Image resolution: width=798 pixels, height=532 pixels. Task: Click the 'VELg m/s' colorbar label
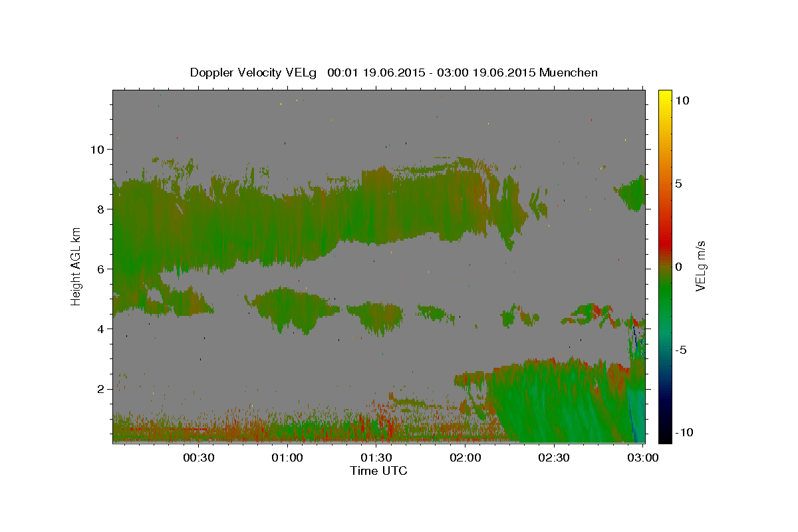click(x=700, y=265)
